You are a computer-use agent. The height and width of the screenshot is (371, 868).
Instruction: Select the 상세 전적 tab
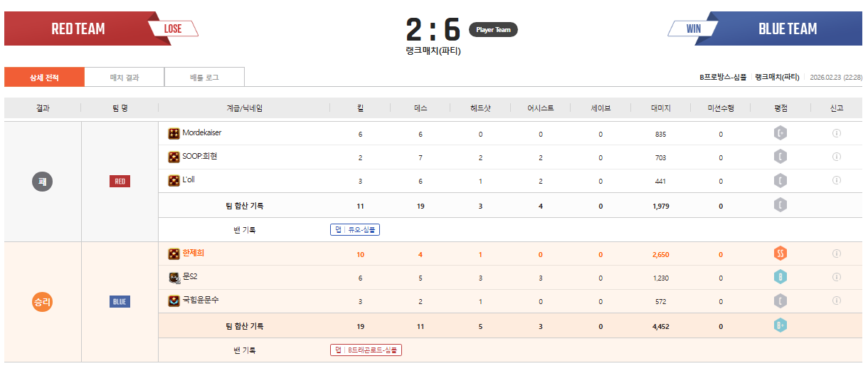(x=44, y=77)
